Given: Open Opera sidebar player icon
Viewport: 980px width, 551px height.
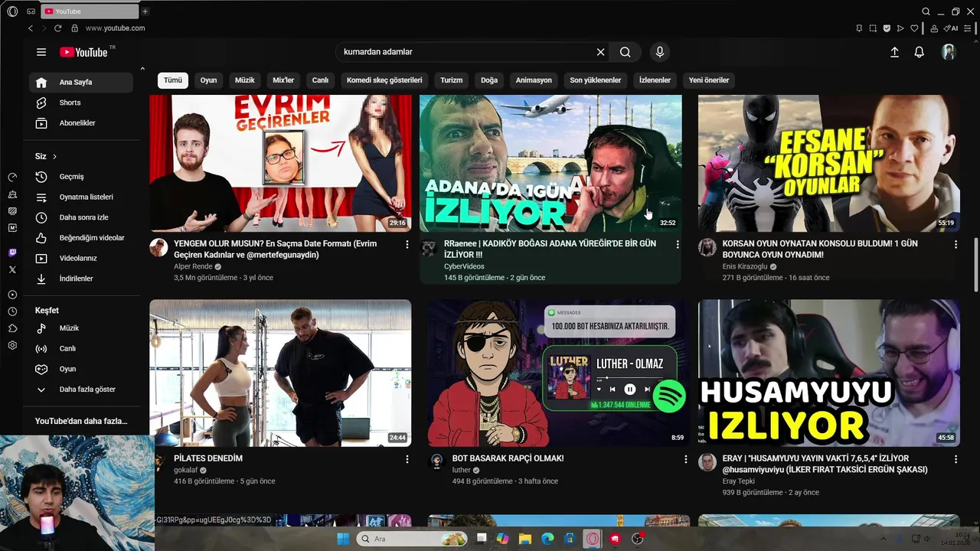Looking at the screenshot, I should [12, 295].
